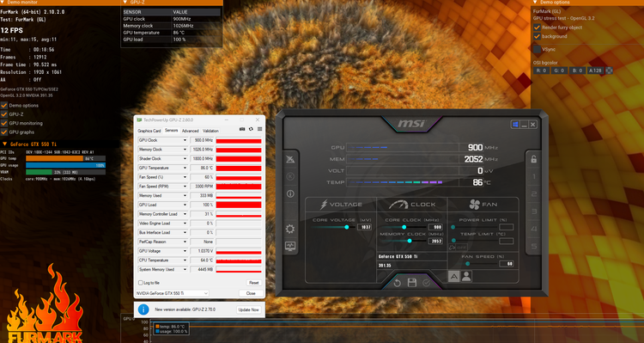The width and height of the screenshot is (644, 343).
Task: Open Afterburner settings gear
Action: 290,229
